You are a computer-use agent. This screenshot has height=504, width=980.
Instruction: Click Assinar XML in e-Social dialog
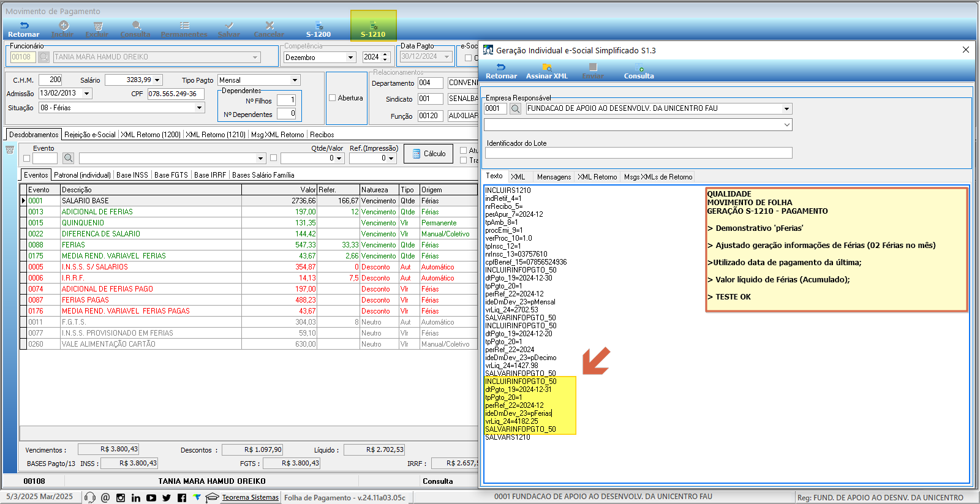pyautogui.click(x=547, y=71)
